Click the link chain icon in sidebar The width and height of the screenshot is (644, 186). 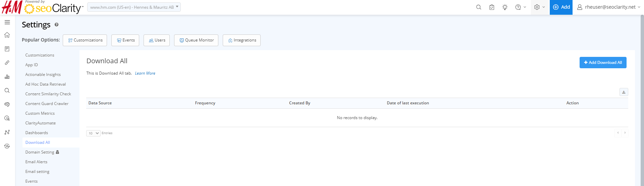tap(7, 63)
